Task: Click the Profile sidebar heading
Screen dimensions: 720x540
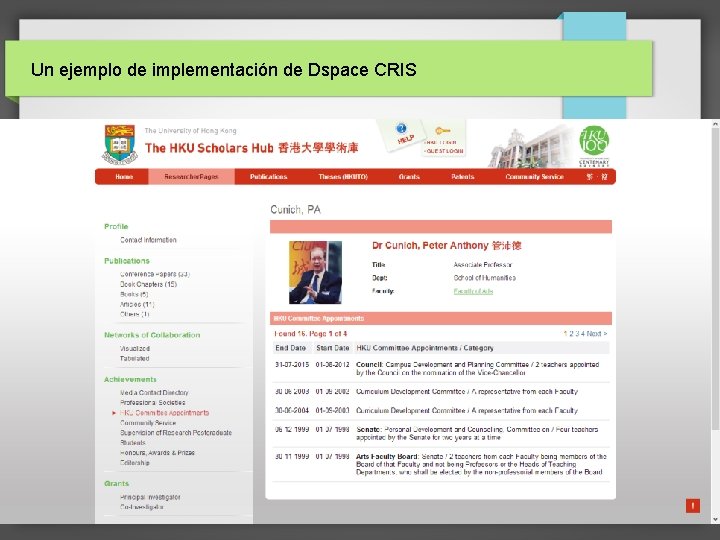Action: [116, 226]
